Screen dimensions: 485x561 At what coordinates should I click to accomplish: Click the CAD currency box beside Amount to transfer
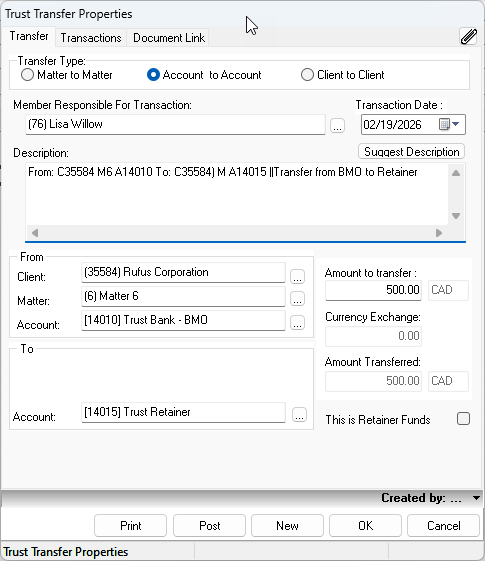point(448,290)
